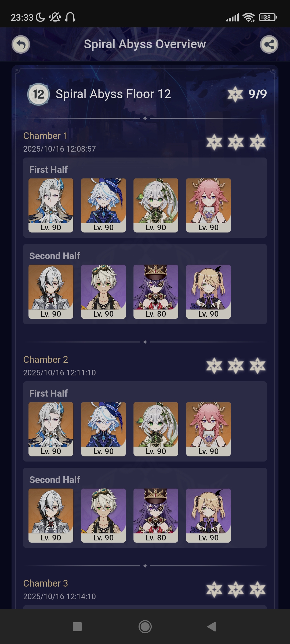
Task: Tap the Chamber 2 heading
Action: coord(46,360)
